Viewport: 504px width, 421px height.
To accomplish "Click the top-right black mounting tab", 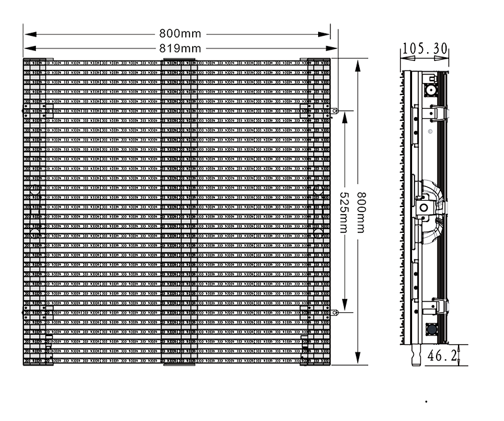I will click(303, 57).
